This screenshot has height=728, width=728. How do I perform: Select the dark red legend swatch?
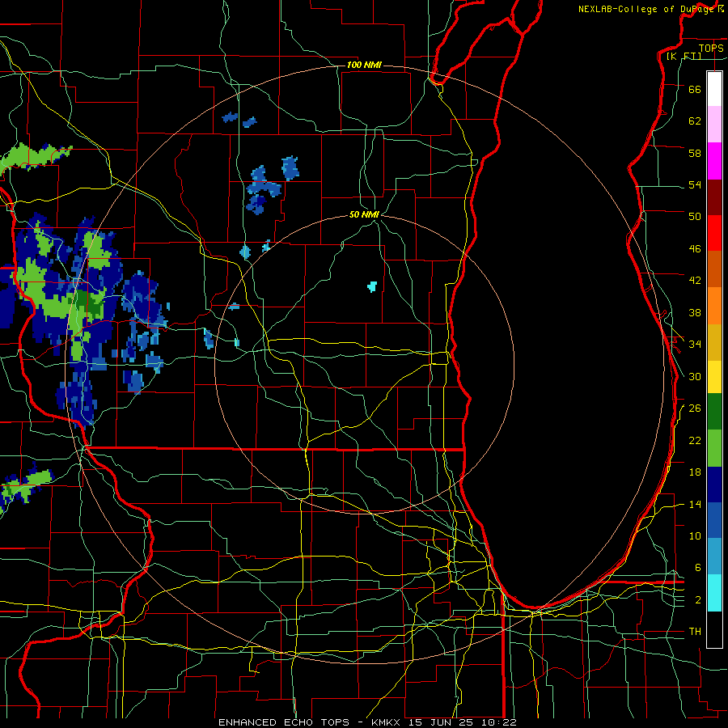714,197
